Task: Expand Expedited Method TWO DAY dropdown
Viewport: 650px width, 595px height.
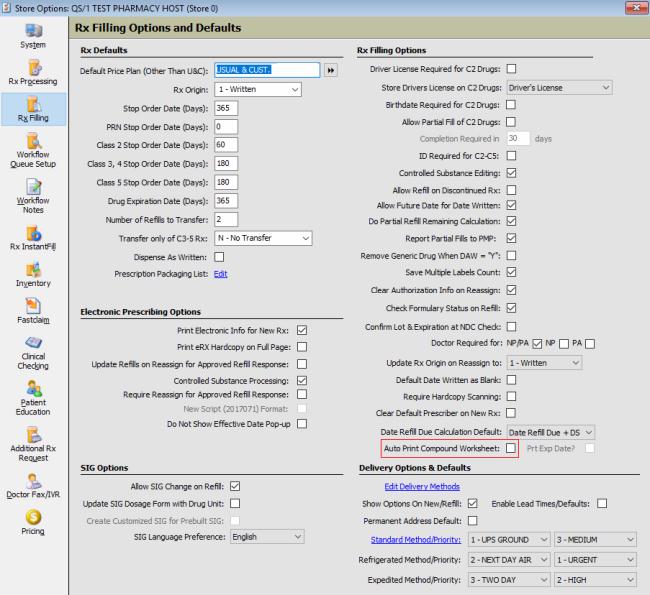Action: 509,580
